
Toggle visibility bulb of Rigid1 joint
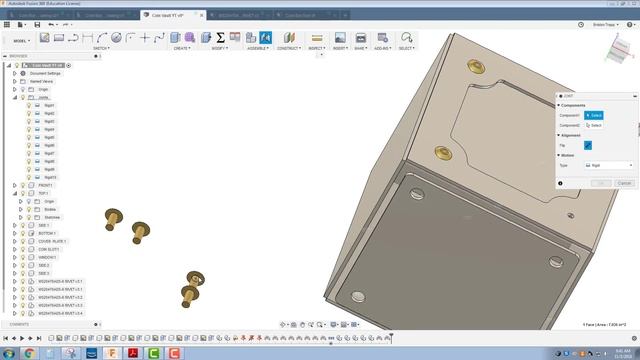point(29,105)
